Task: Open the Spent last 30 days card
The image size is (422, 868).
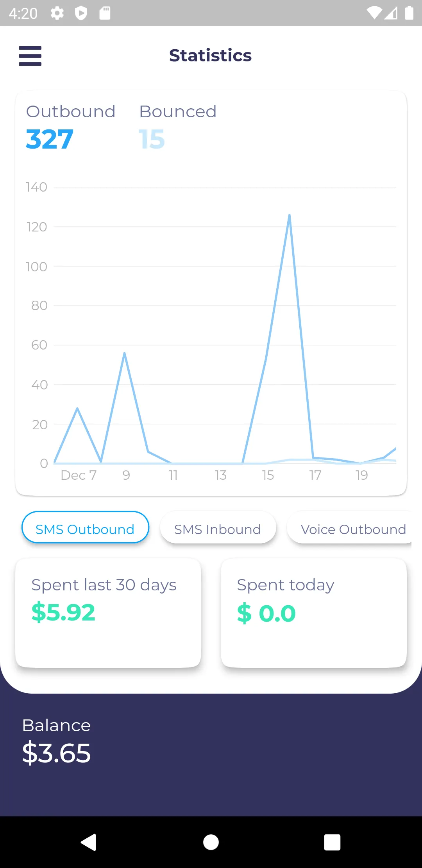Action: point(108,613)
